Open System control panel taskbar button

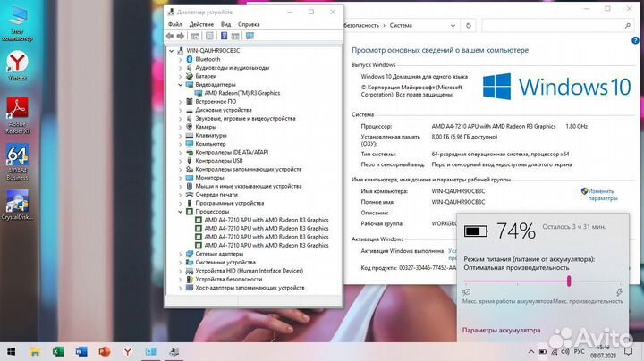click(x=151, y=351)
